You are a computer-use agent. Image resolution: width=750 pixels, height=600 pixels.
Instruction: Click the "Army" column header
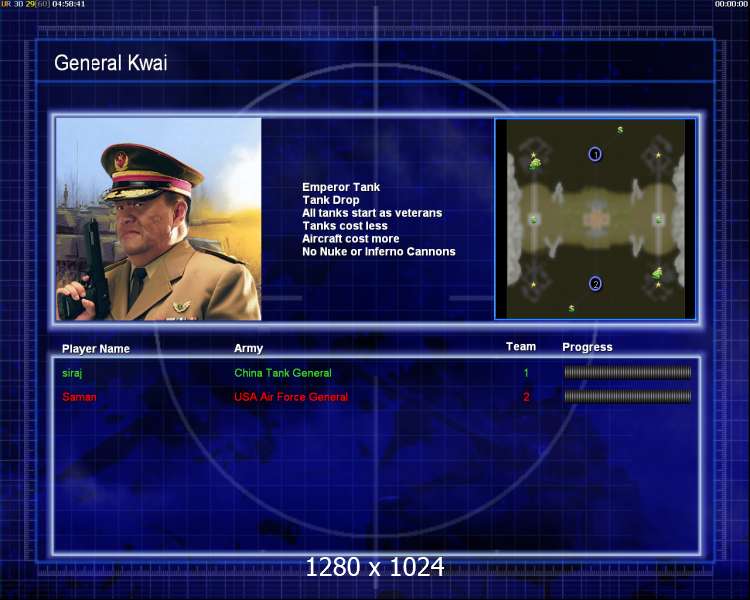[x=248, y=348]
